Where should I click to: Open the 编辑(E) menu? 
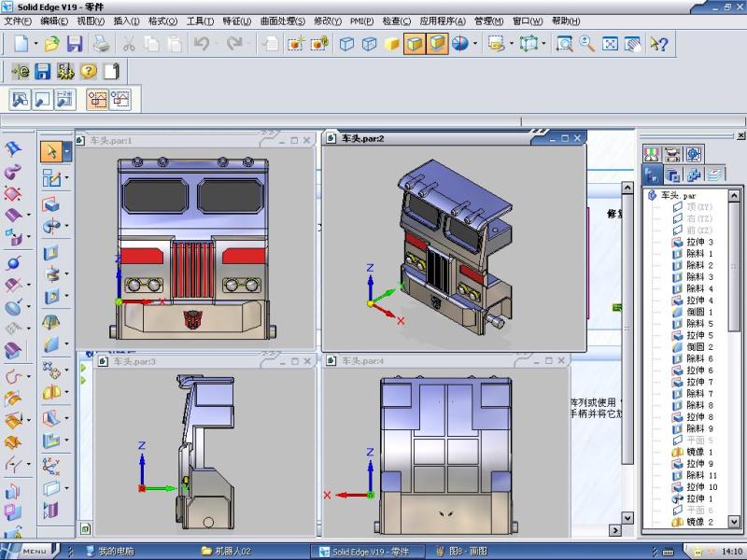coord(54,21)
